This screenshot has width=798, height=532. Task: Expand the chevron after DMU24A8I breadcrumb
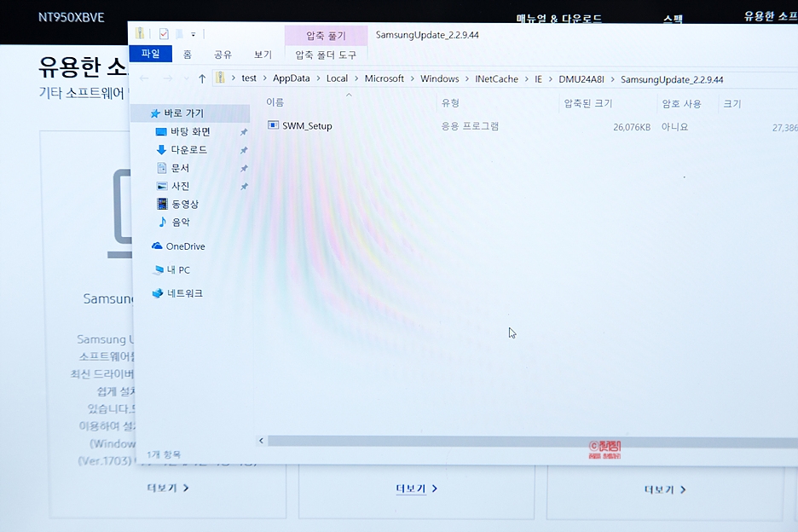click(613, 79)
